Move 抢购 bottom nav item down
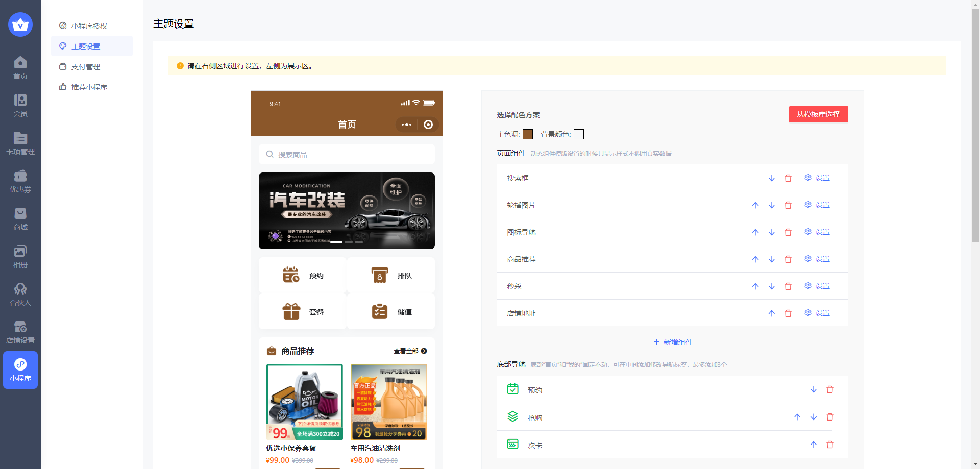The width and height of the screenshot is (980, 469). point(814,417)
